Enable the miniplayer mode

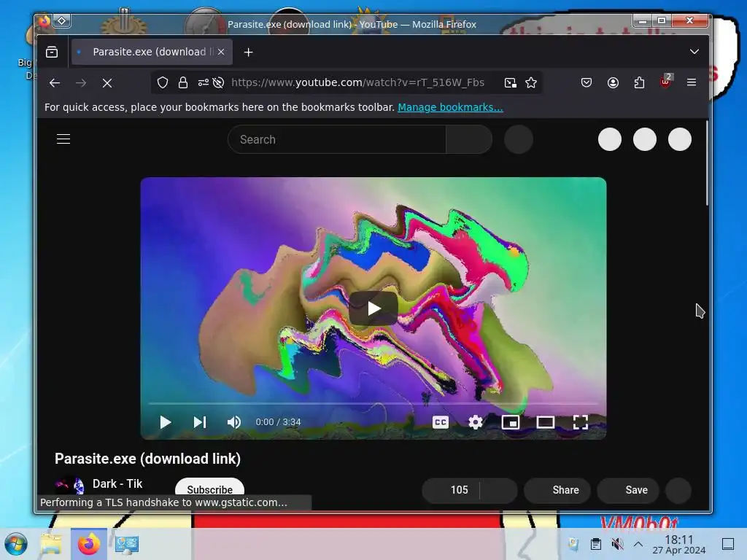coord(510,422)
